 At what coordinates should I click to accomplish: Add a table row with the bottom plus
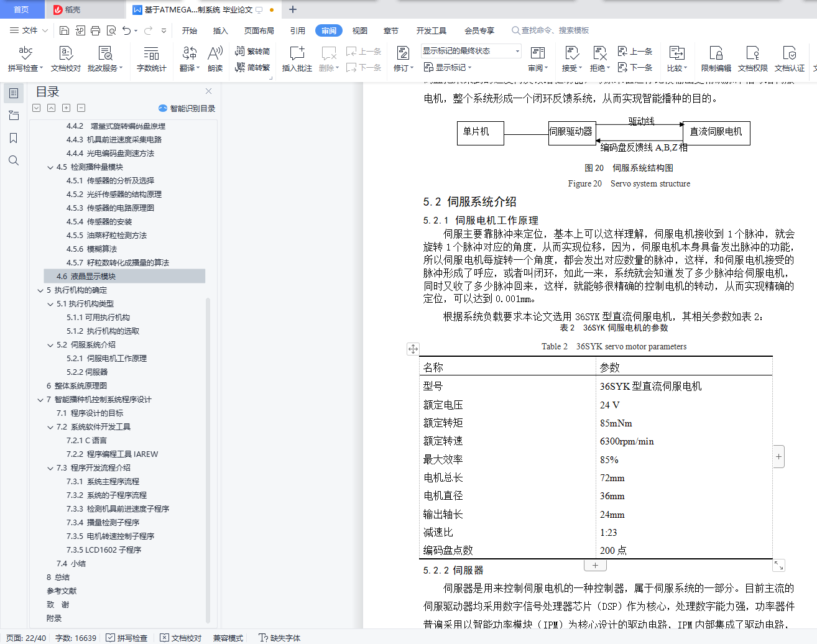[x=595, y=565]
